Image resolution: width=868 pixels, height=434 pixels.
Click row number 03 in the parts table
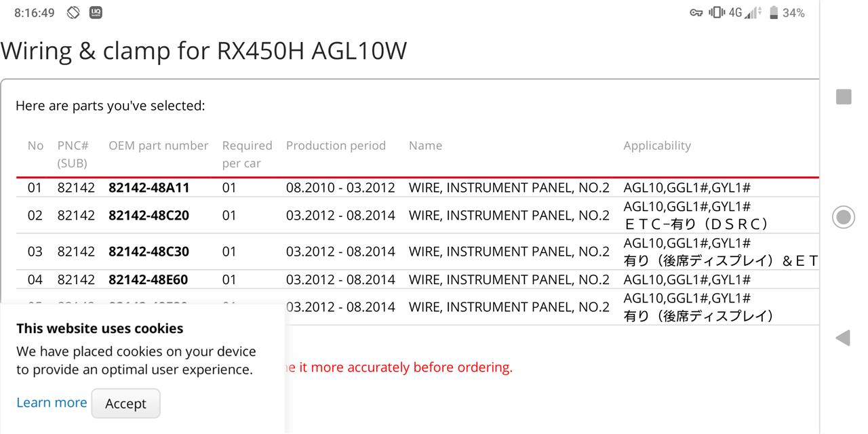coord(35,252)
